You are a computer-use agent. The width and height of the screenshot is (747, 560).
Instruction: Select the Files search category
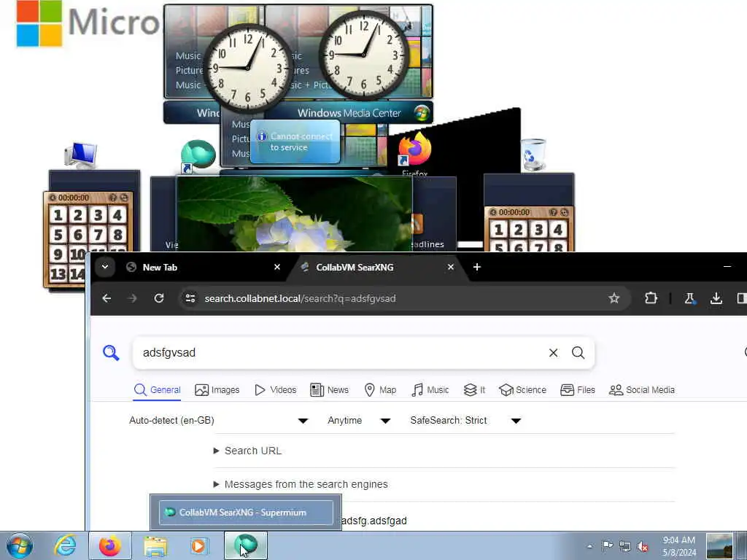click(578, 390)
